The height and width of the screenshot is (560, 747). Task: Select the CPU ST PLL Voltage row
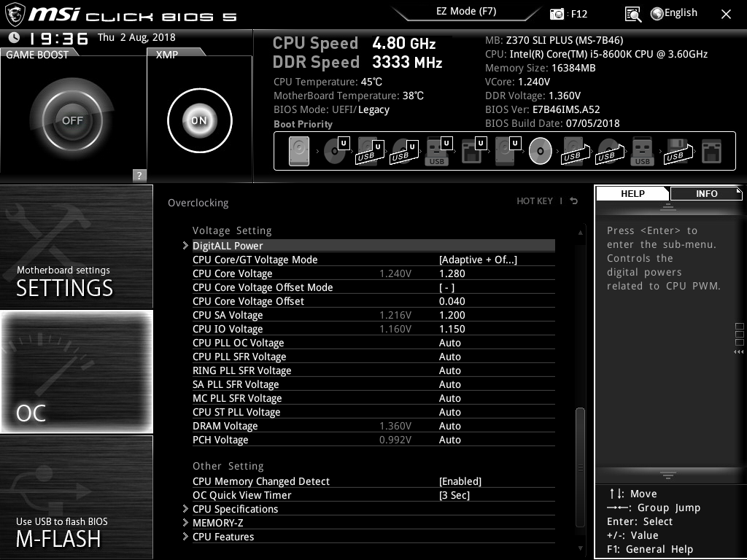coord(373,412)
